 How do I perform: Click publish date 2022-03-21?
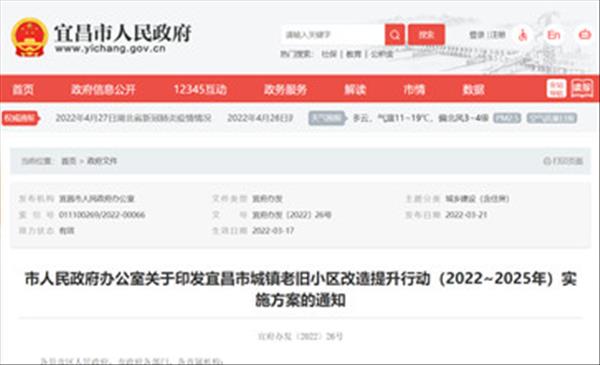tap(466, 215)
